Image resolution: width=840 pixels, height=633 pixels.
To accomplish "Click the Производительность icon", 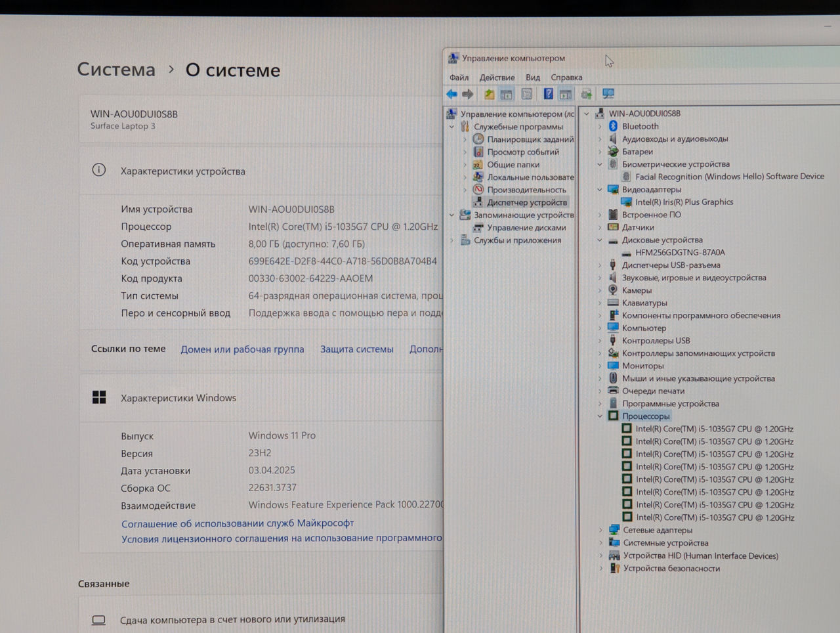I will [x=478, y=189].
